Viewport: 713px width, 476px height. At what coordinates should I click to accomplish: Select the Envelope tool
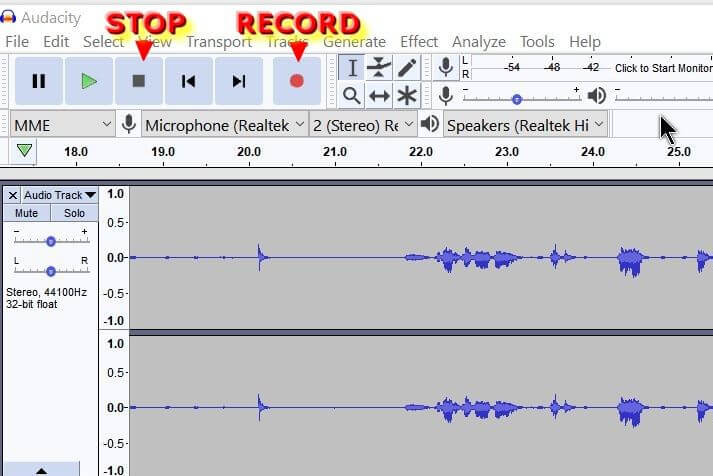pos(379,68)
